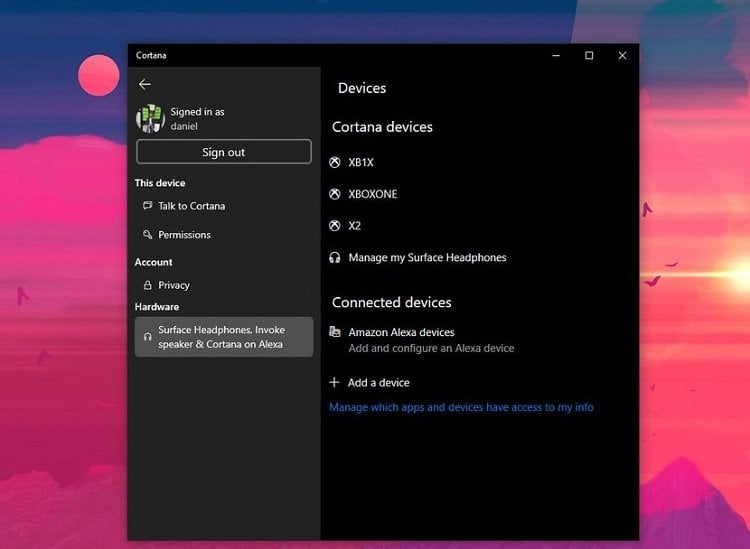Click the Privacy lock icon
The image size is (750, 549).
coord(147,285)
